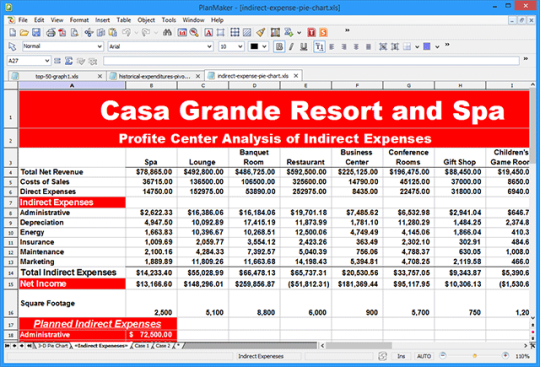Screen dimensions: 540x367
Task: Switch to 3-D Pie Chart sheet tab
Action: coord(53,346)
